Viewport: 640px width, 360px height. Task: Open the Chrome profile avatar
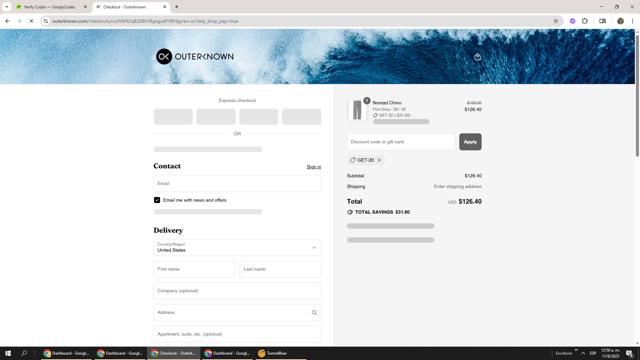click(620, 21)
